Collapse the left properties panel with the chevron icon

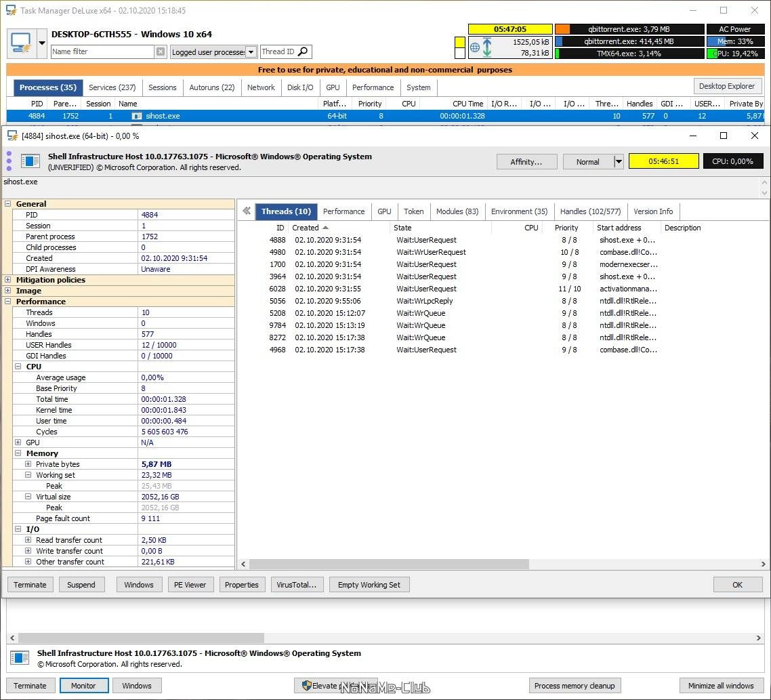(247, 211)
